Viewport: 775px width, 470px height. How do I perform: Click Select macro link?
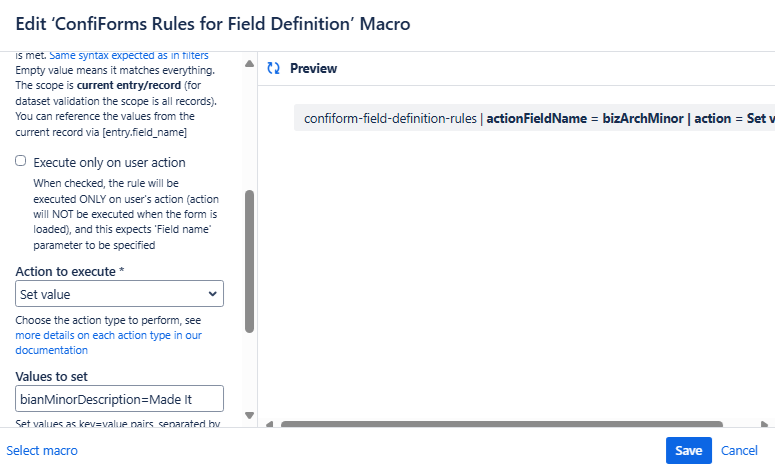tap(42, 450)
